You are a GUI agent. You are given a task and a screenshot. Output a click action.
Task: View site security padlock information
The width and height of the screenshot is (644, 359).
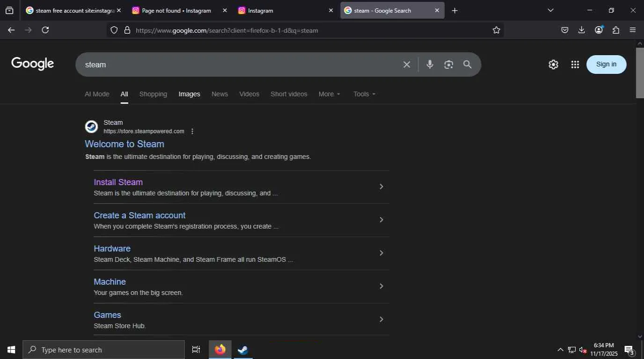point(127,30)
